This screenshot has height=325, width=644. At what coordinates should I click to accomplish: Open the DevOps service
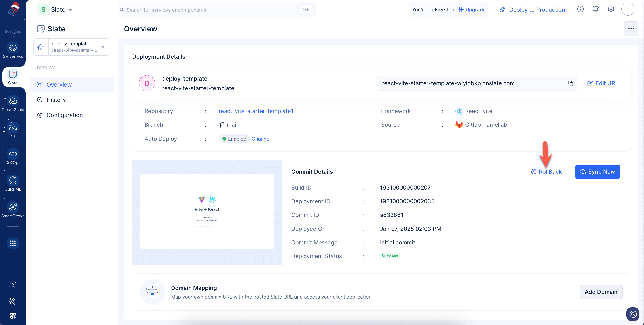13,154
